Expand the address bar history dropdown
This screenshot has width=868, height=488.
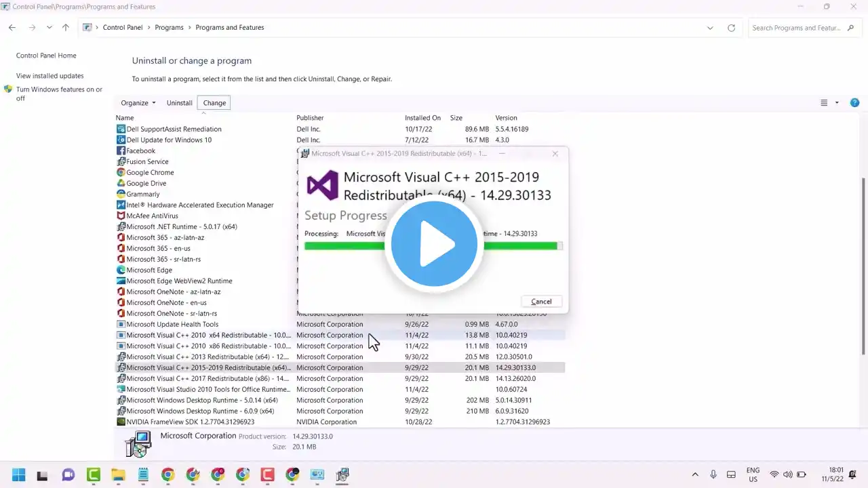[710, 28]
